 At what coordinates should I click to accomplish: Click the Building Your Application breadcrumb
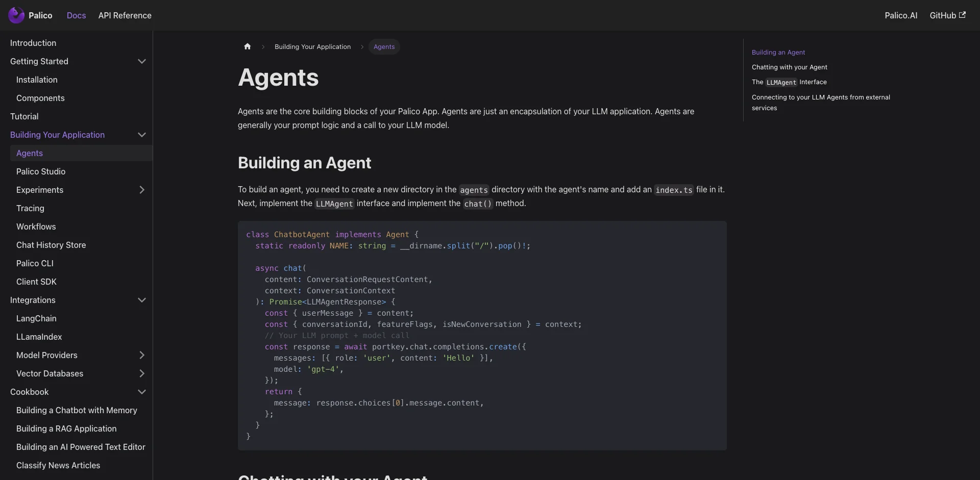[313, 46]
